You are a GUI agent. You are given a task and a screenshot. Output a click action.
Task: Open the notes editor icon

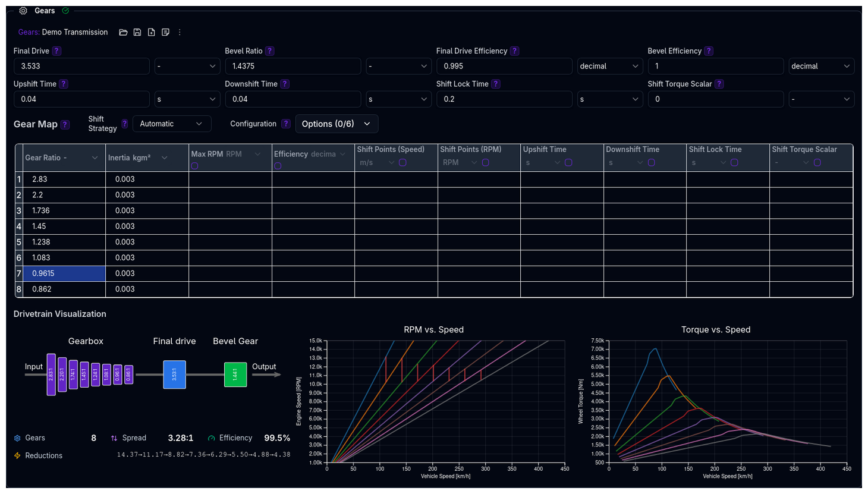coord(165,32)
